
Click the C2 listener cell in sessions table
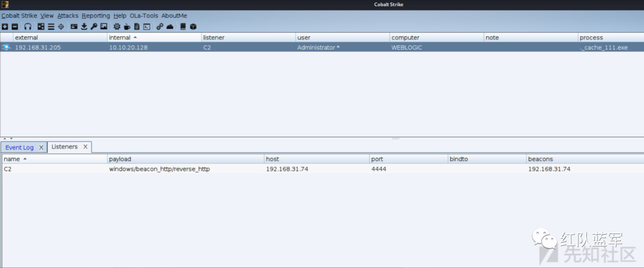pyautogui.click(x=207, y=47)
